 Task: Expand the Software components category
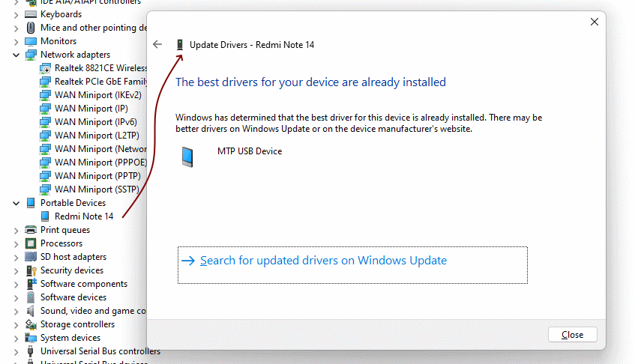tap(16, 285)
